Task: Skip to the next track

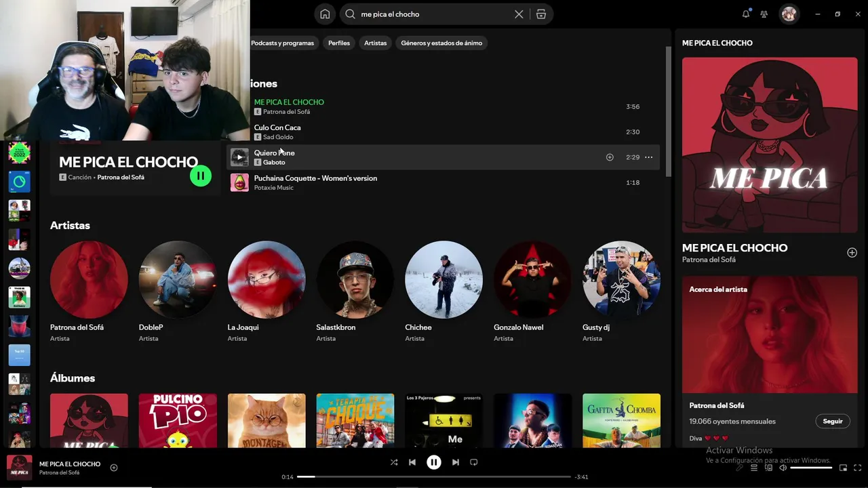Action: (x=455, y=462)
